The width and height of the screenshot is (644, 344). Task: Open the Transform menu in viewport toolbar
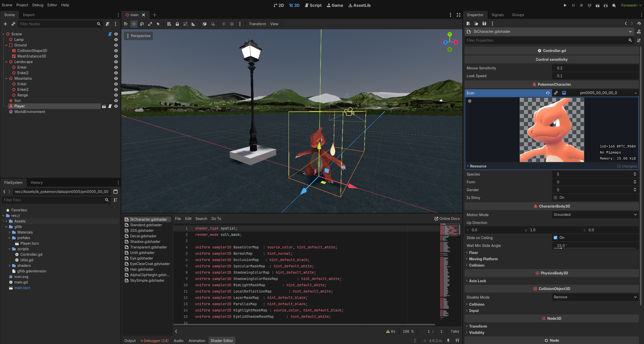(x=257, y=24)
